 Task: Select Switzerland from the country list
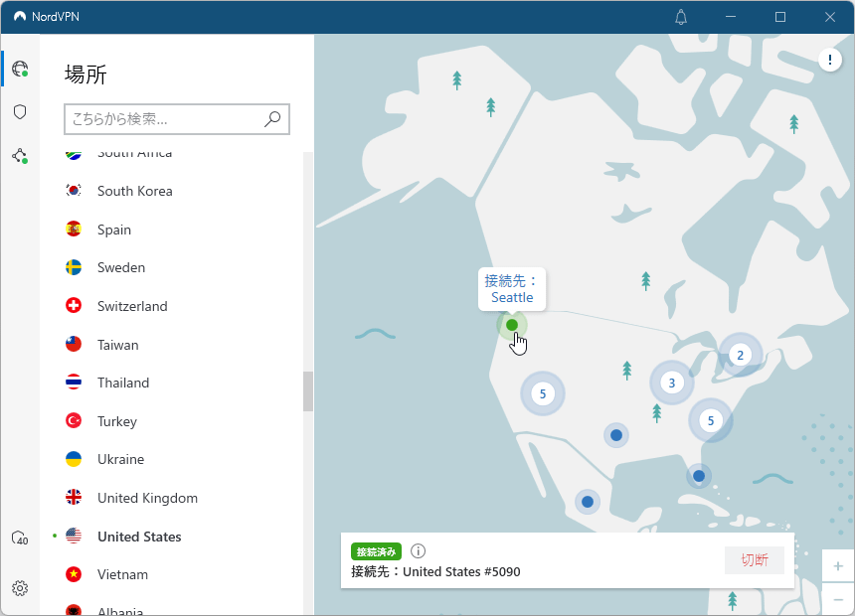(132, 306)
